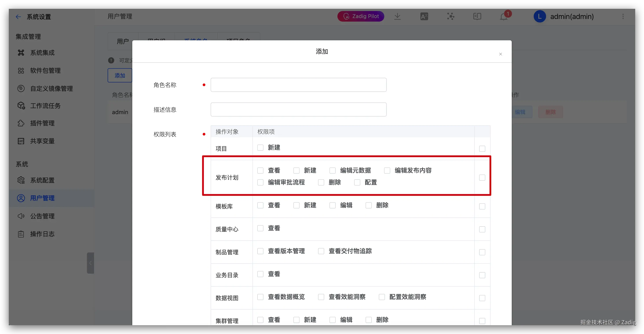Switch language with translate icon
The width and height of the screenshot is (644, 334).
[424, 17]
